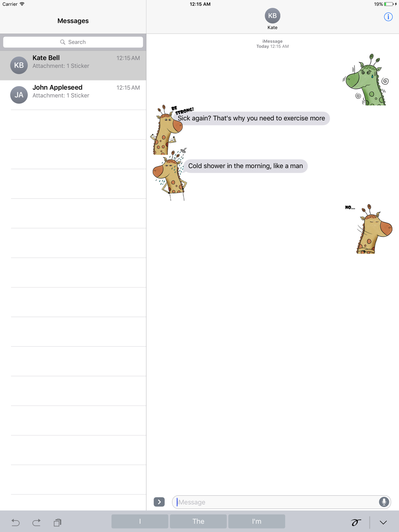Tap the undo arrow in keyboard bar

click(16, 522)
